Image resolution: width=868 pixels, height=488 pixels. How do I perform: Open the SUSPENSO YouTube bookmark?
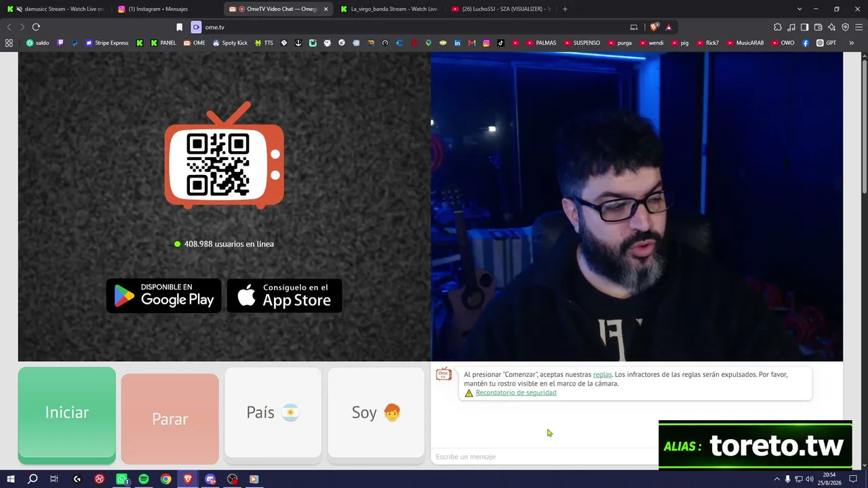(582, 43)
